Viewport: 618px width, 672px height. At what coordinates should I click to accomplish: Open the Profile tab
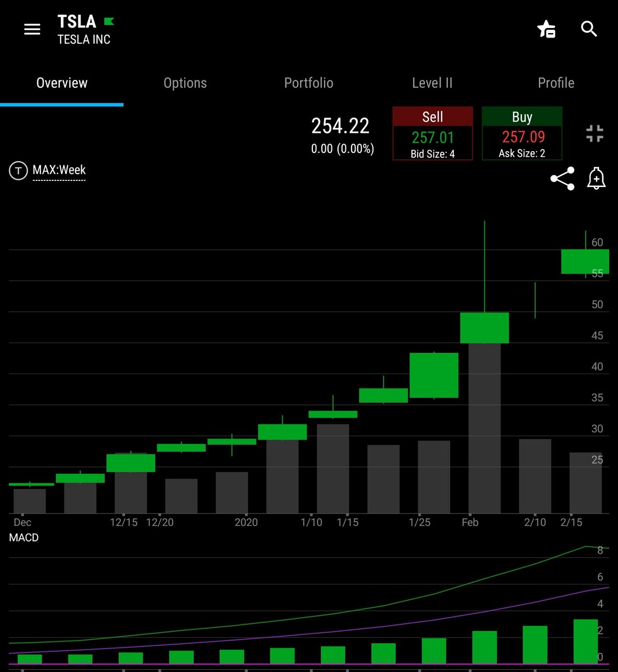tap(556, 83)
